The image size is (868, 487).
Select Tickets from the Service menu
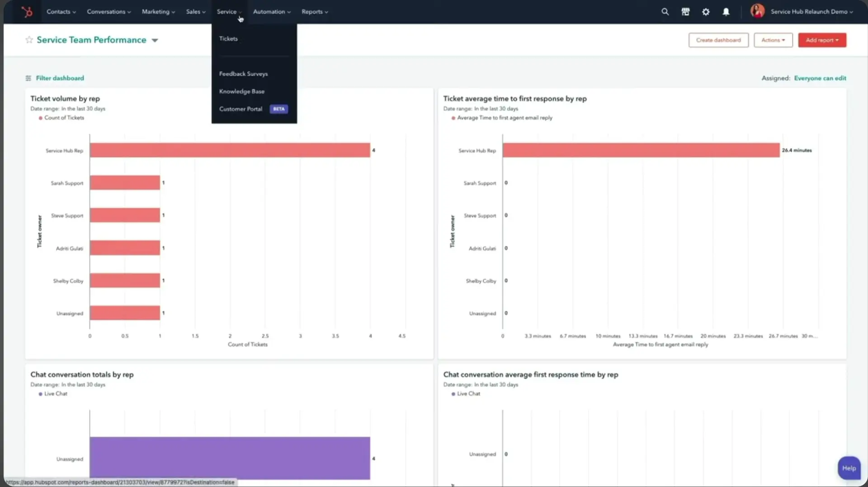tap(228, 39)
